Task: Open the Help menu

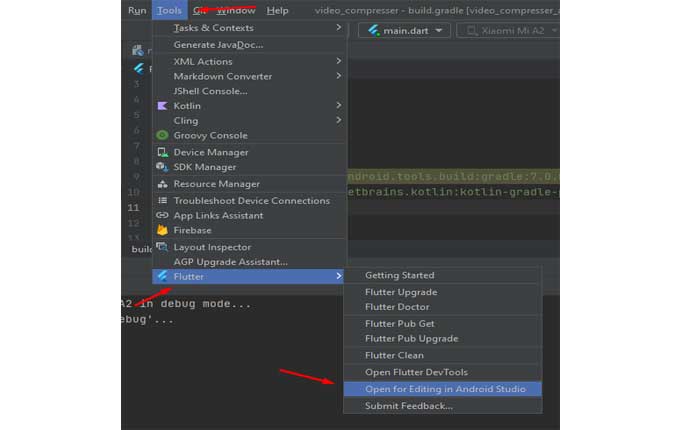Action: point(277,10)
